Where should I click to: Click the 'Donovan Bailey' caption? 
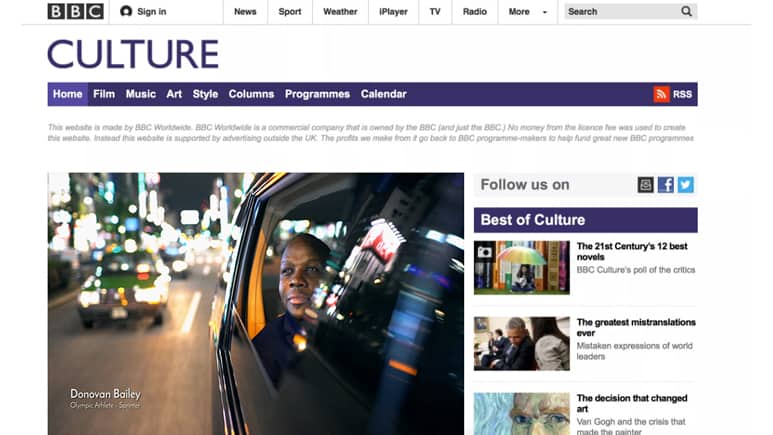(x=105, y=394)
